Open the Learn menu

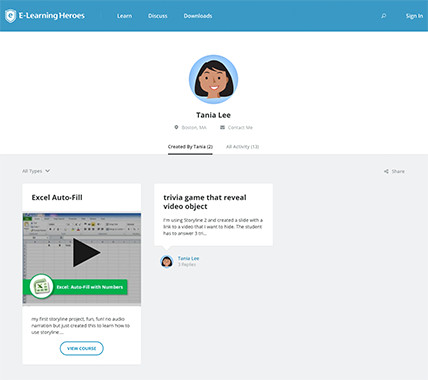tap(124, 16)
